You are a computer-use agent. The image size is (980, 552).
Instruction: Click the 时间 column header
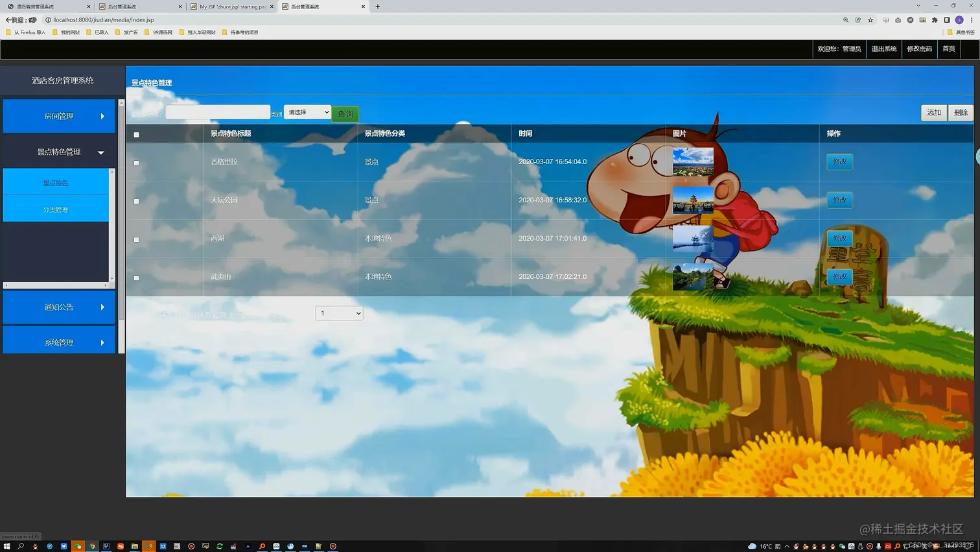click(526, 134)
